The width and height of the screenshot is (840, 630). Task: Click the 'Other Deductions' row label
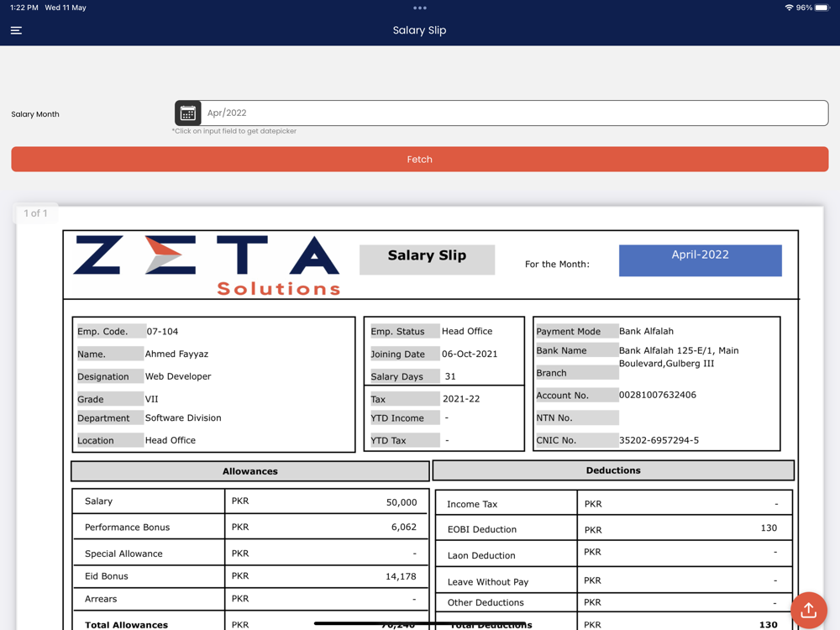(486, 602)
